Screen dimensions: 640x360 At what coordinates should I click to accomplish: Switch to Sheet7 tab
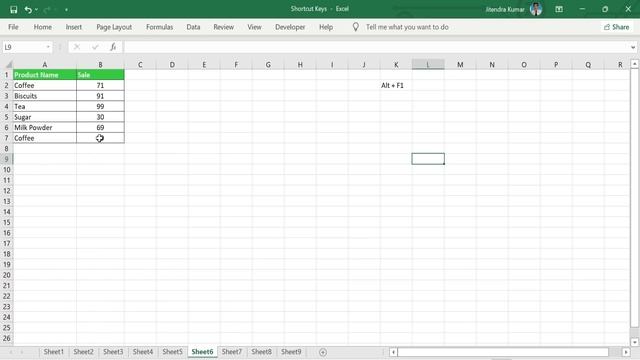pos(231,351)
